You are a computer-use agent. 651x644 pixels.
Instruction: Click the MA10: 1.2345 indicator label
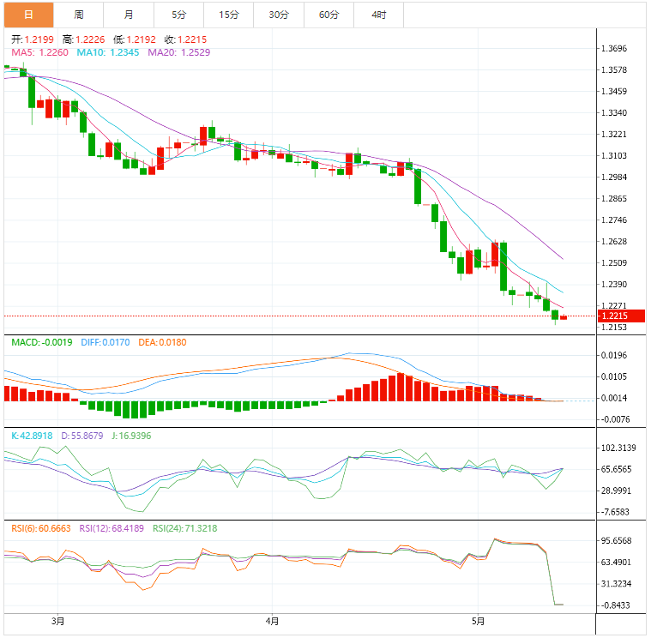[108, 52]
